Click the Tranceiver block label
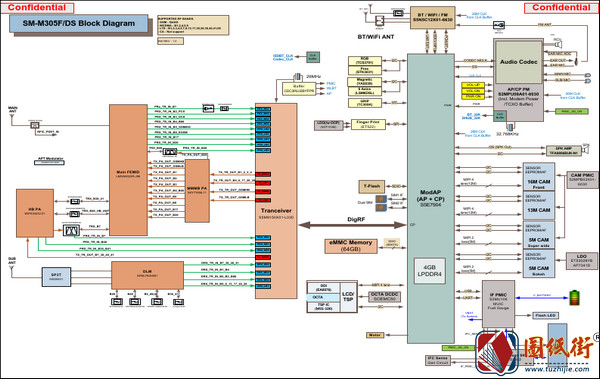The image size is (600, 379). point(276,211)
